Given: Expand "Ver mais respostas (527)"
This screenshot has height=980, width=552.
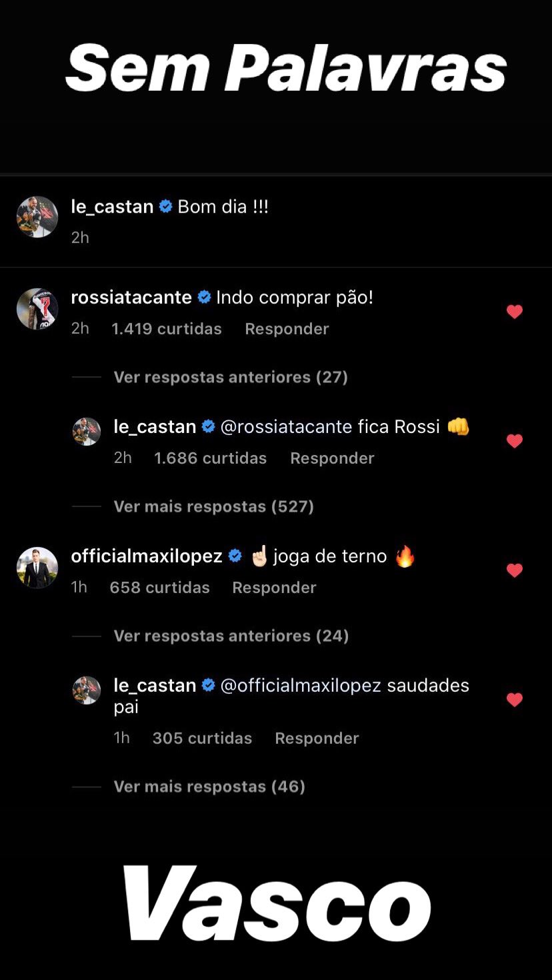Looking at the screenshot, I should click(213, 506).
